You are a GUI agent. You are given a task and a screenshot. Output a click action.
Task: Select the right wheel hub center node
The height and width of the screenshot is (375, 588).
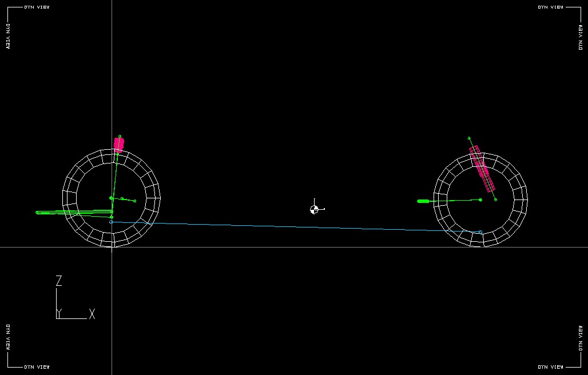(x=480, y=200)
